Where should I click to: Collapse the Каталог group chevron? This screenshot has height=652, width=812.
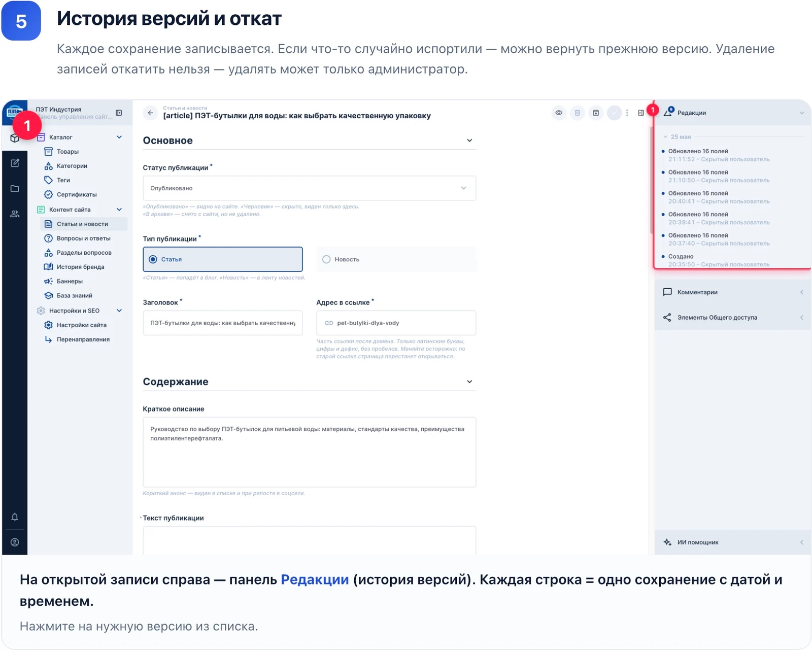(119, 137)
